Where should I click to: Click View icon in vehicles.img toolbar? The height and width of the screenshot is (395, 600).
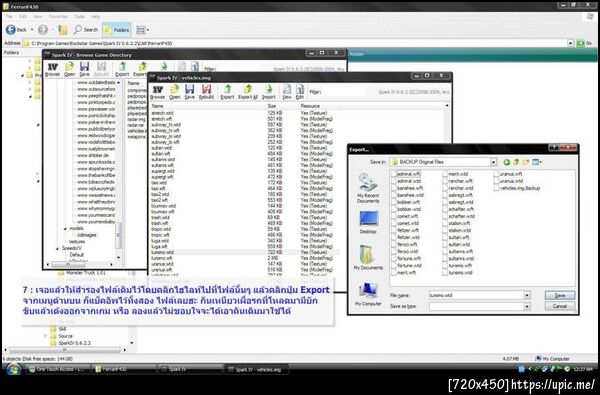coord(287,92)
